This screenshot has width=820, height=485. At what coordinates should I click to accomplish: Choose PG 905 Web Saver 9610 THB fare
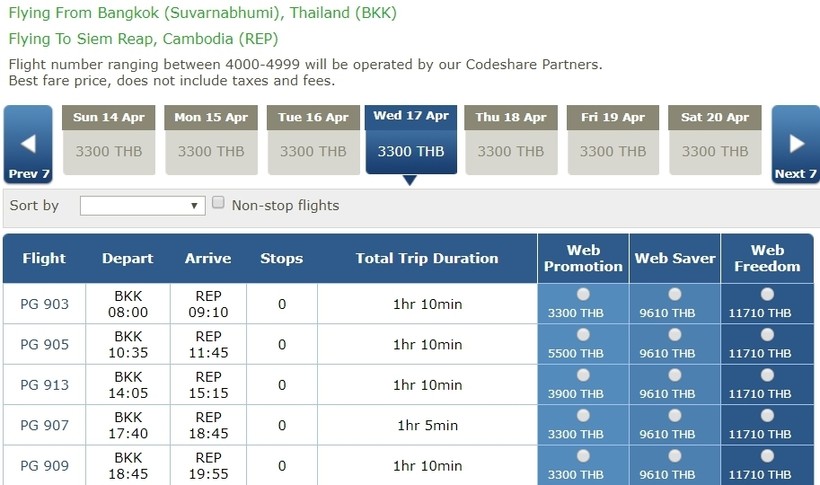675,334
